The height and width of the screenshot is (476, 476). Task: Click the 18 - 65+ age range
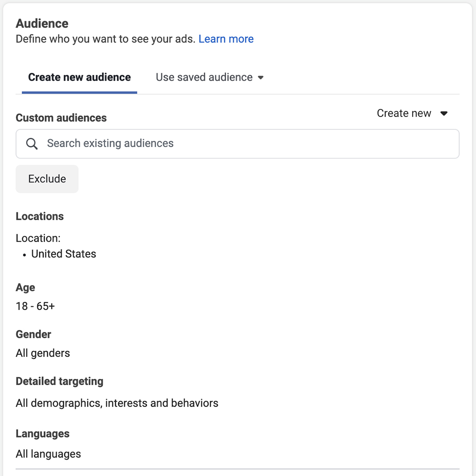click(35, 306)
